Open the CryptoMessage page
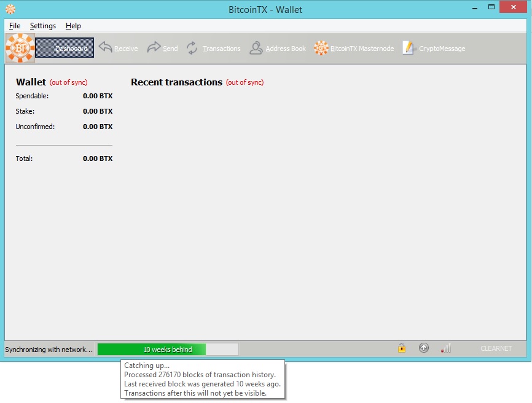532x403 pixels. click(434, 48)
